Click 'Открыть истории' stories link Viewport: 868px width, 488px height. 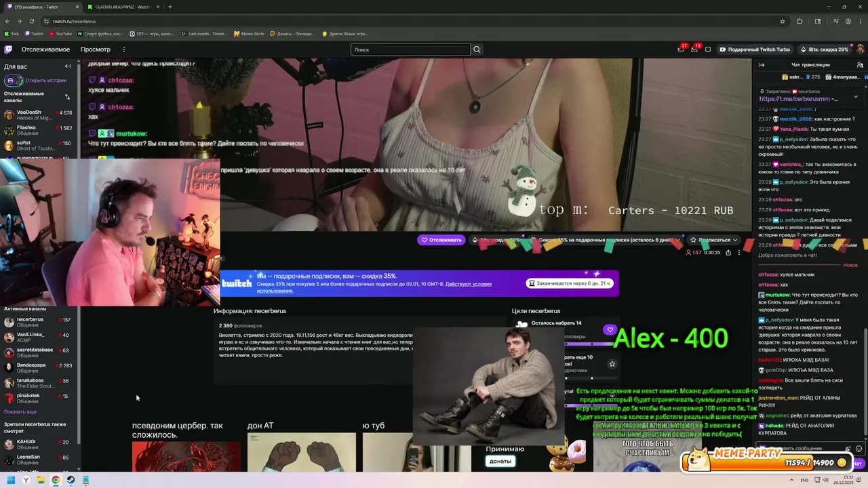pyautogui.click(x=35, y=80)
